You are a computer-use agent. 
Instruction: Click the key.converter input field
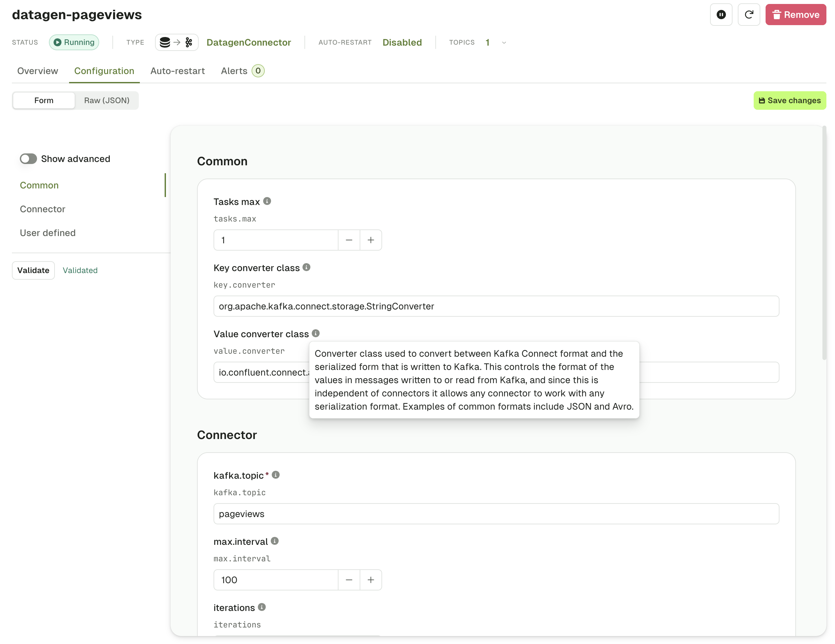coord(496,306)
